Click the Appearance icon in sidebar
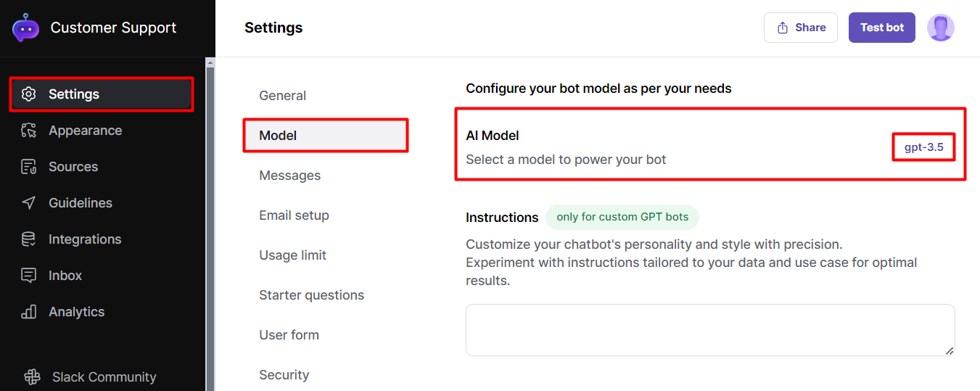The height and width of the screenshot is (391, 980). click(x=29, y=131)
